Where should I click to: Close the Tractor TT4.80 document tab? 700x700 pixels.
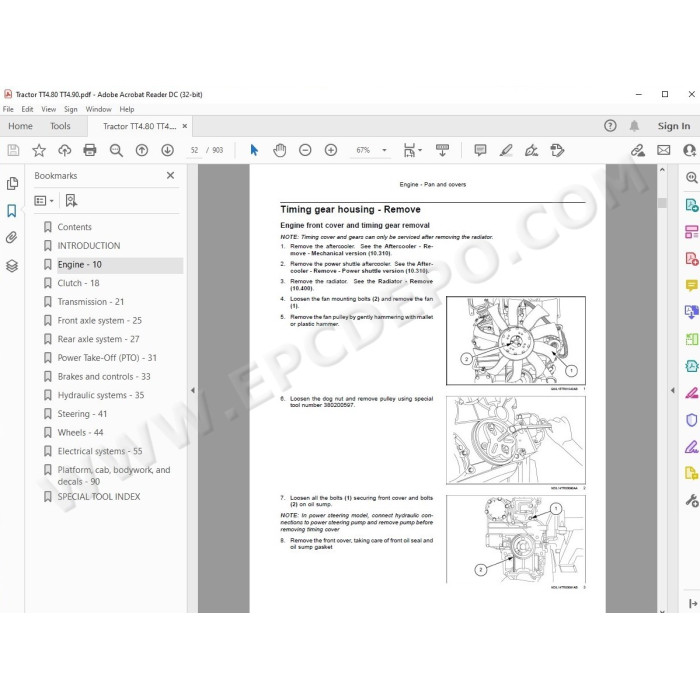click(184, 126)
